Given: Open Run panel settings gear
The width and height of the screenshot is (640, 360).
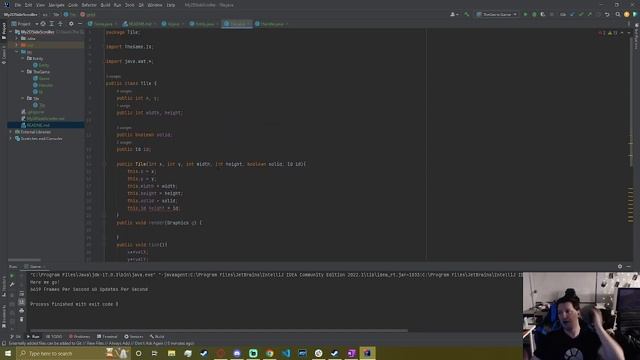Looking at the screenshot, I should [620, 266].
